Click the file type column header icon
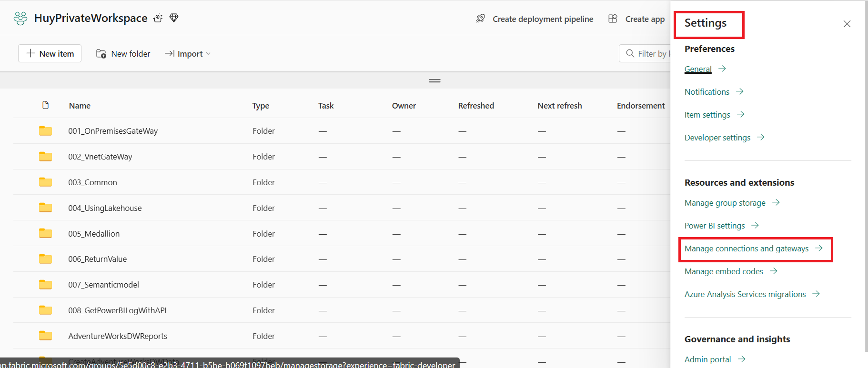The width and height of the screenshot is (868, 368). click(x=45, y=105)
